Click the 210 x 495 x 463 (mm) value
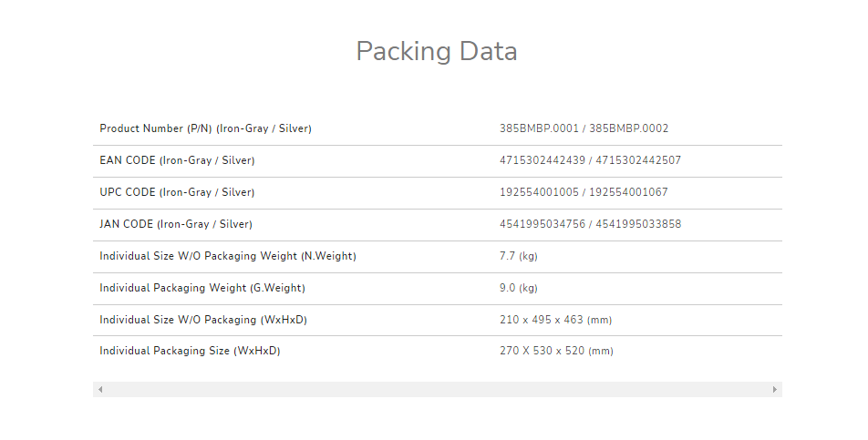Image resolution: width=868 pixels, height=440 pixels. (556, 320)
